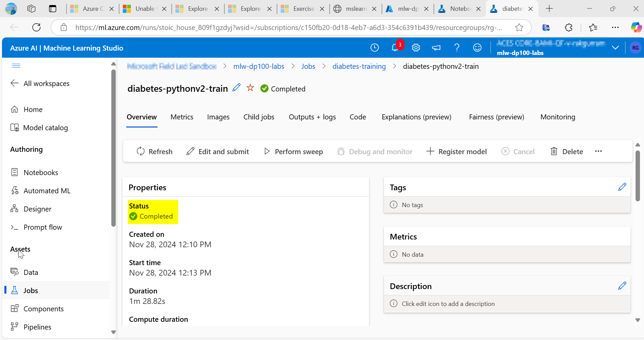Open a new browser tab
The image size is (644, 340).
pyautogui.click(x=549, y=9)
